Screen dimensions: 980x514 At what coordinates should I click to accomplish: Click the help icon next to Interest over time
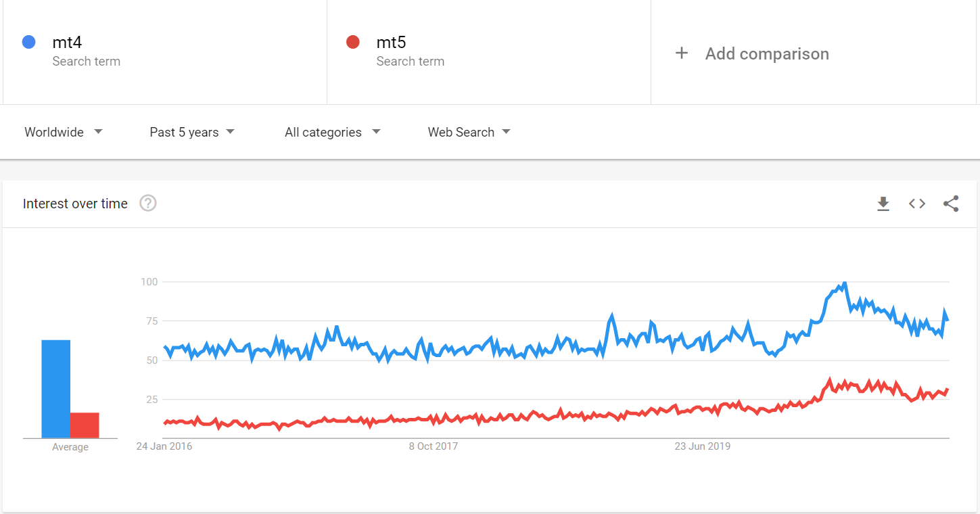[147, 203]
